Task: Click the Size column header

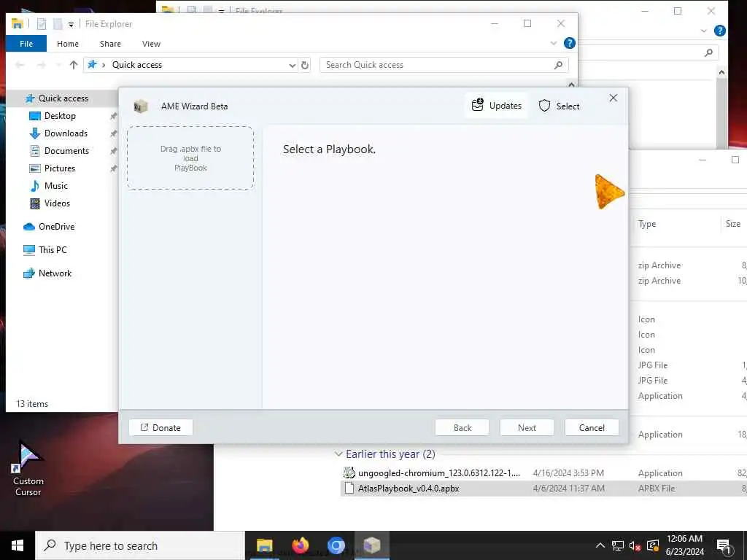Action: coord(732,224)
